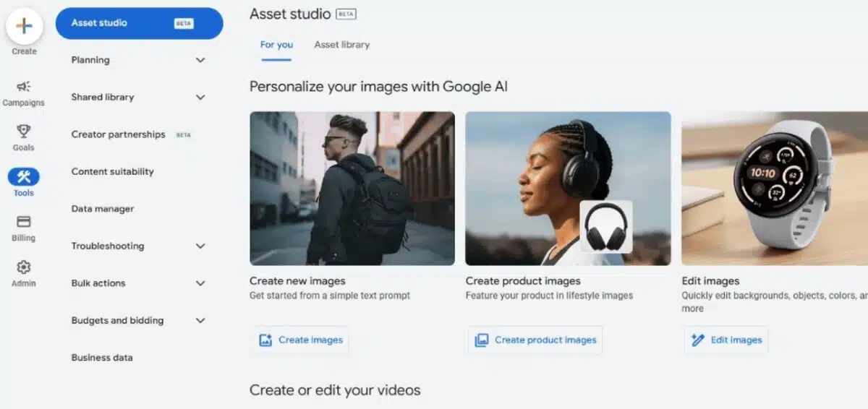This screenshot has height=409, width=868.
Task: Click the 'Create product images' card title
Action: coord(523,281)
